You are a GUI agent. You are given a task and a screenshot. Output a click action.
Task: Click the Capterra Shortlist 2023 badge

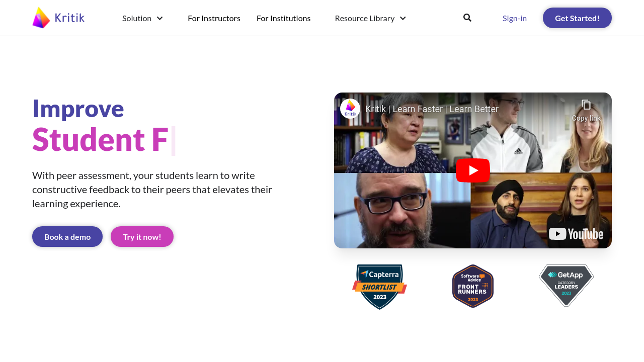tap(380, 287)
